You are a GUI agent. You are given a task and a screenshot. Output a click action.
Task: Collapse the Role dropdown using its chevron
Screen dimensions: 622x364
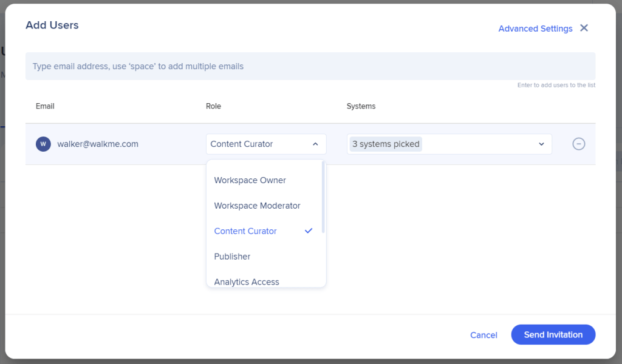[x=315, y=144]
